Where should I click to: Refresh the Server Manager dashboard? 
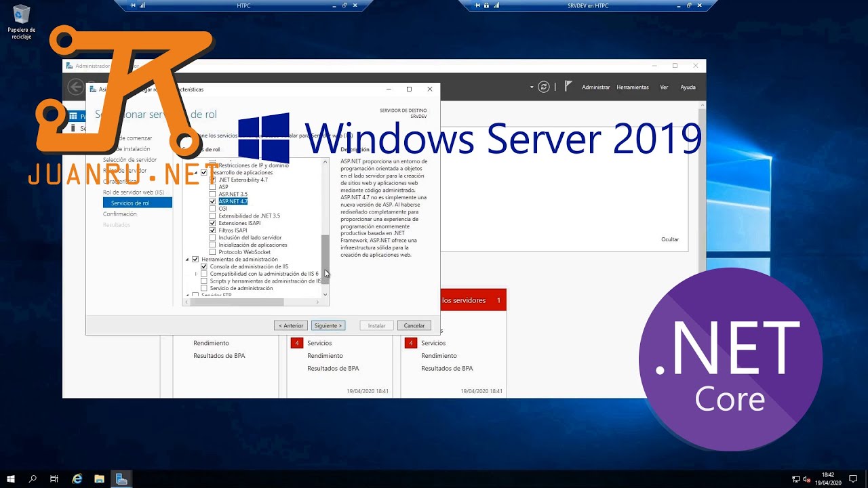click(543, 87)
